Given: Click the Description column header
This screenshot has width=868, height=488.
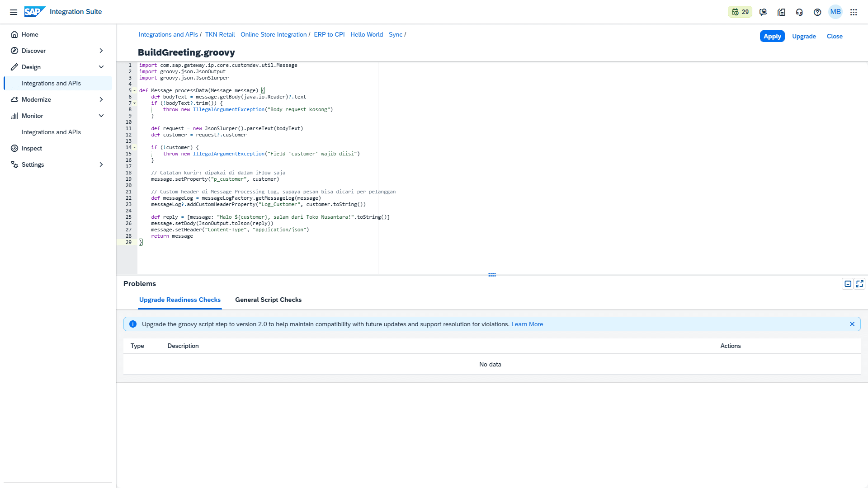Looking at the screenshot, I should coord(183,346).
